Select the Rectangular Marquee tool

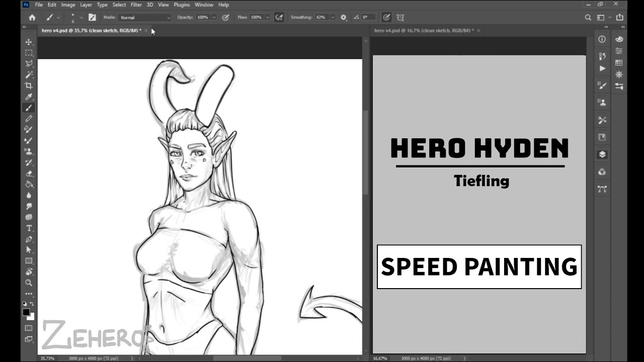29,53
